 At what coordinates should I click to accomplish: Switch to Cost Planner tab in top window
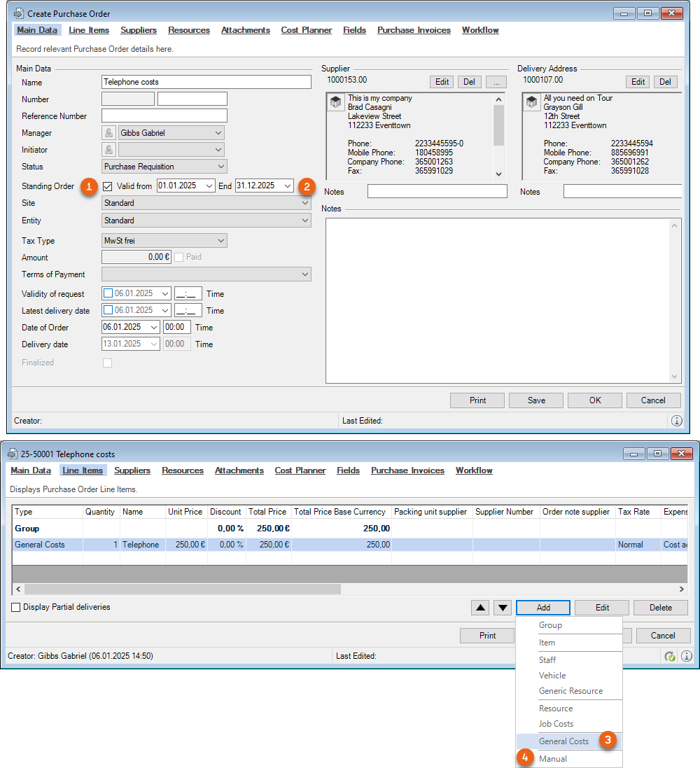306,30
